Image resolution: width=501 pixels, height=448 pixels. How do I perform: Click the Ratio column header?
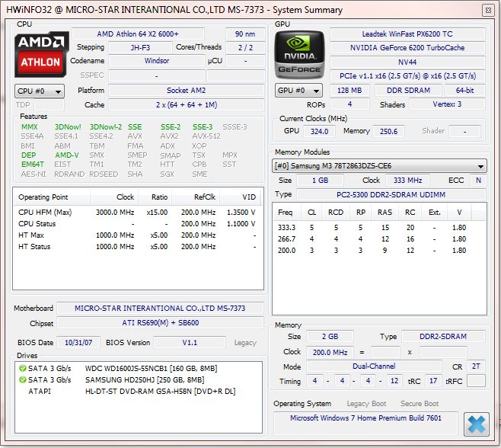click(155, 197)
